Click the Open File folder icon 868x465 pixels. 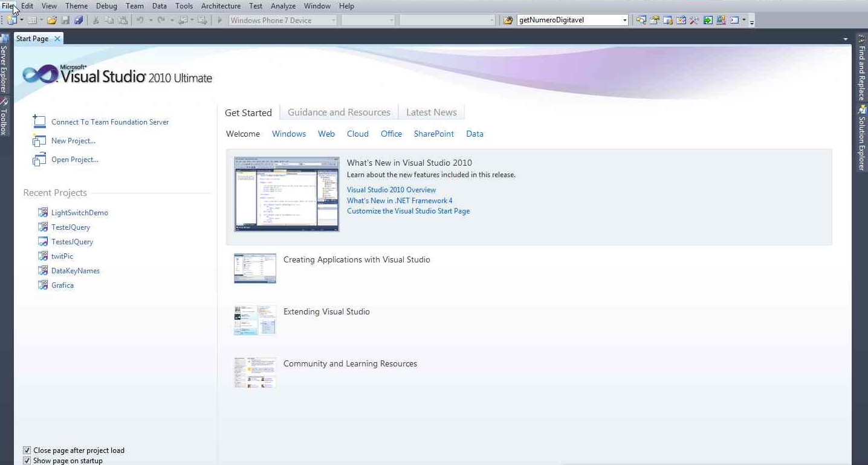click(x=52, y=20)
